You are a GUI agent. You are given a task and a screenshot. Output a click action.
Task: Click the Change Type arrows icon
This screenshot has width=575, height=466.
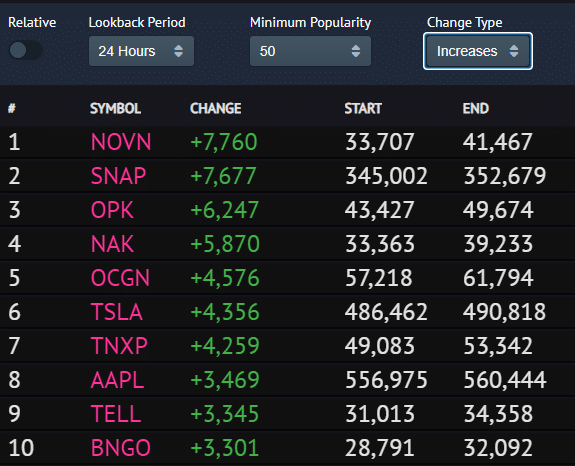tap(514, 51)
